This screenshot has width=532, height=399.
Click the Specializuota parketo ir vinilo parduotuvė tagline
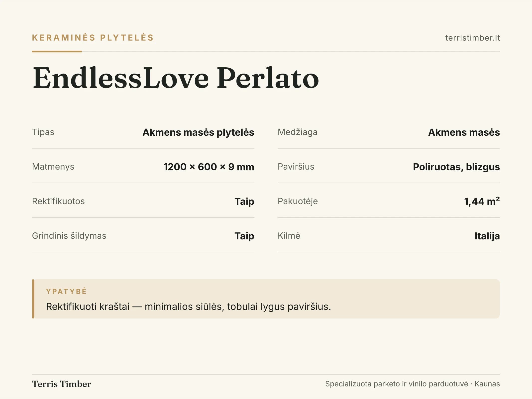pyautogui.click(x=397, y=384)
